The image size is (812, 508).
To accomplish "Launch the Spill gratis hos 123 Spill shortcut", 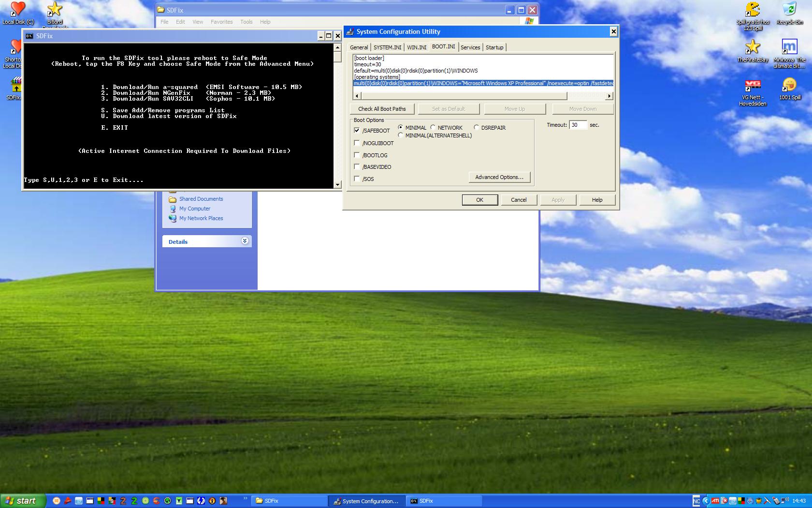I will (753, 16).
